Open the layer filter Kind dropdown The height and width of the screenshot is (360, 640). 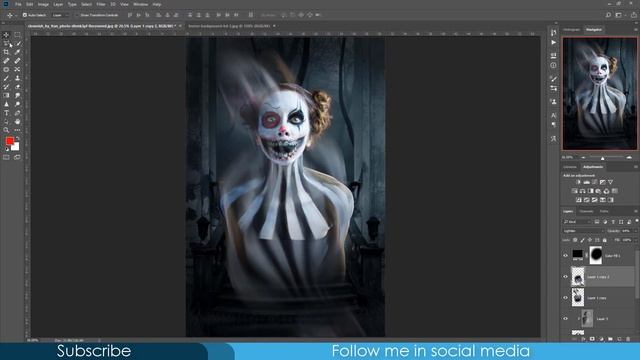577,222
